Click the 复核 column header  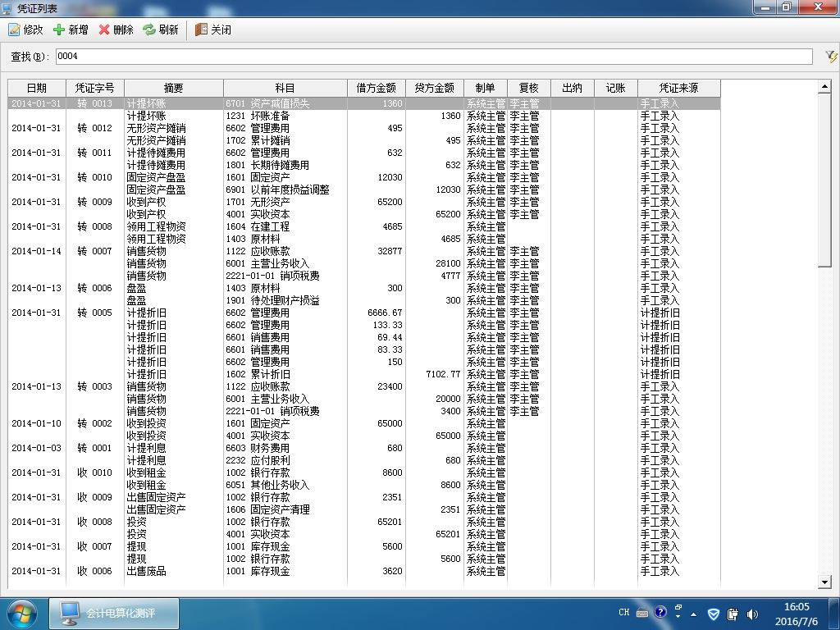tap(529, 88)
